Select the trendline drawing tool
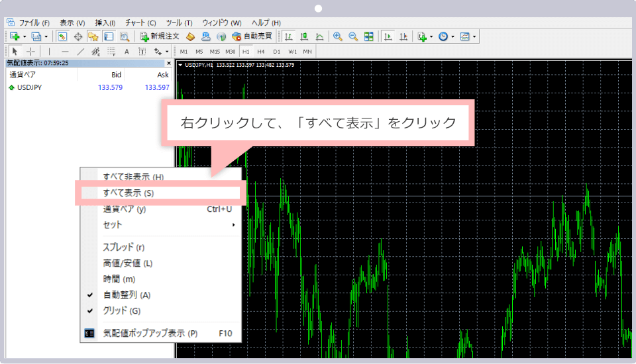 (x=81, y=52)
